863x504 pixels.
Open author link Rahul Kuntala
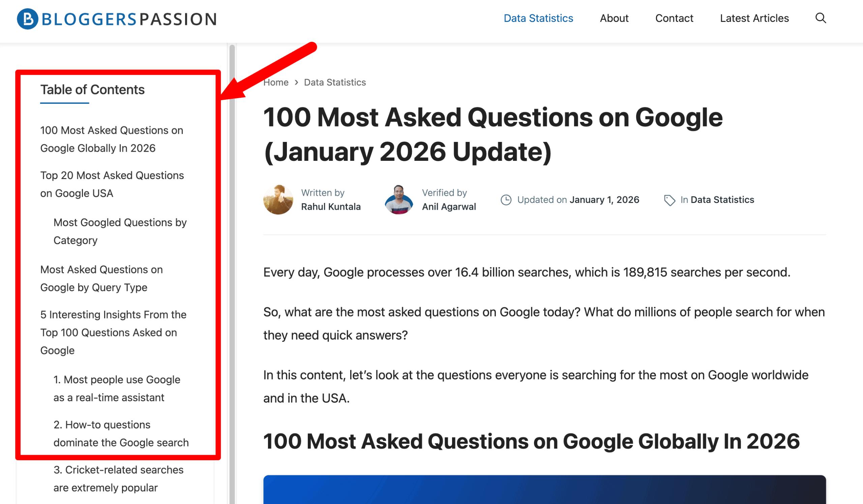pyautogui.click(x=330, y=207)
